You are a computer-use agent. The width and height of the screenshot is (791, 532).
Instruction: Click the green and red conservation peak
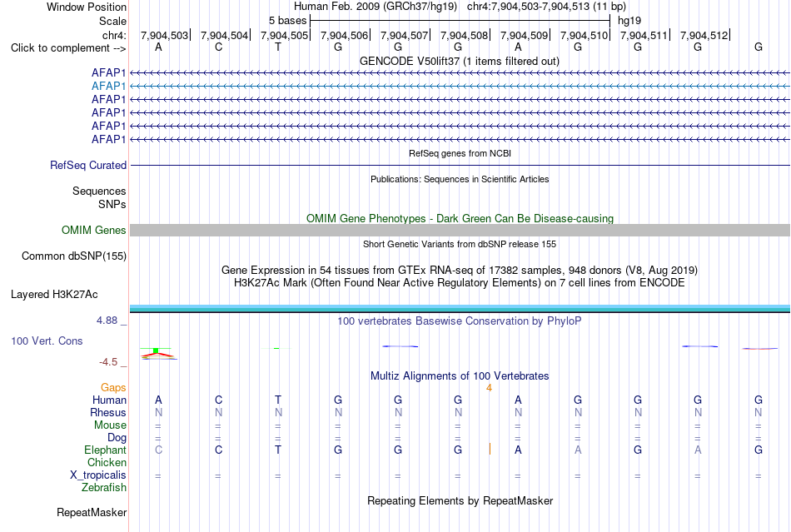tap(157, 354)
